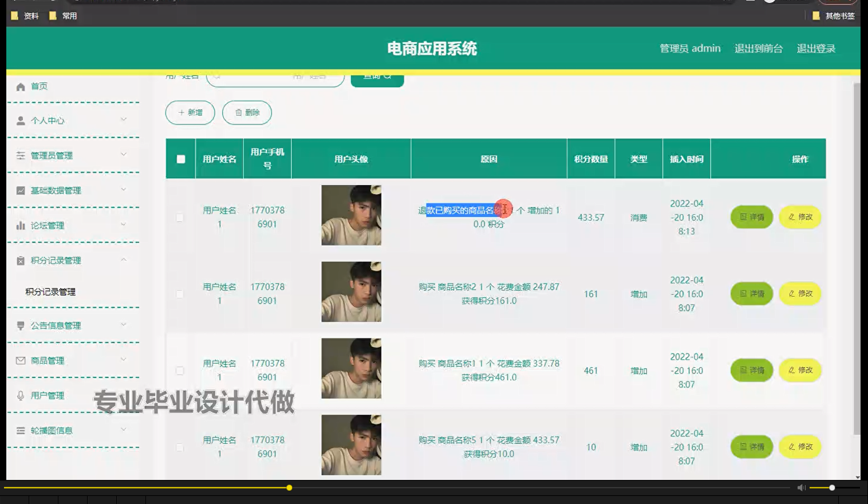The width and height of the screenshot is (868, 504).
Task: Click the 论坛管理 bar-chart icon
Action: click(20, 225)
